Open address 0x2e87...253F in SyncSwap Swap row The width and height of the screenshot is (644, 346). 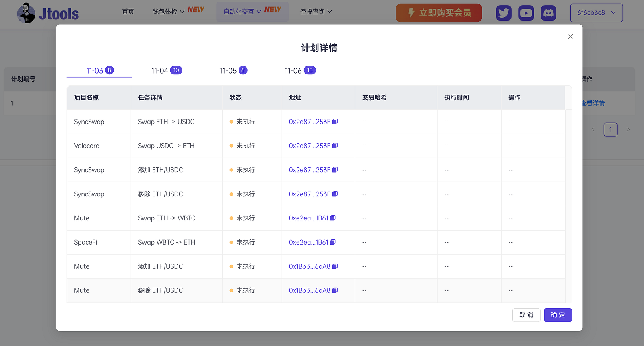(x=310, y=122)
